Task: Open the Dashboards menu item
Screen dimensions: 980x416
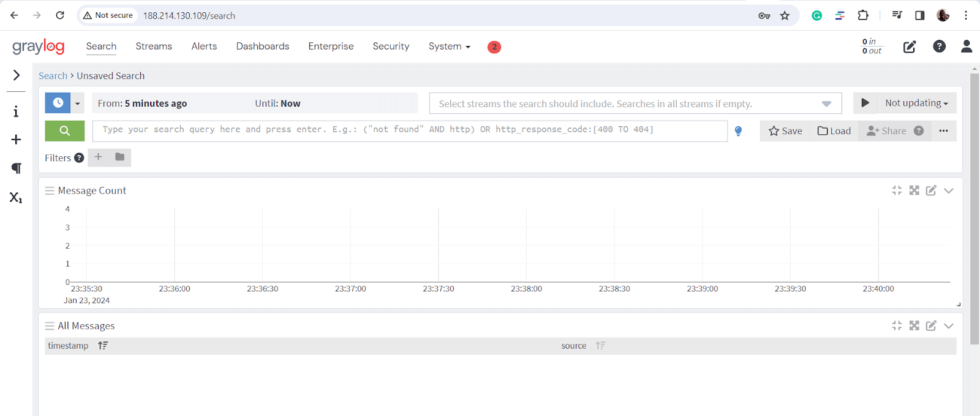Action: 263,47
